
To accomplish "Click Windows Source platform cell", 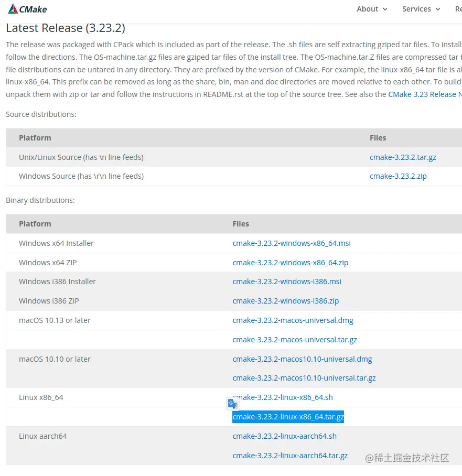I will tap(81, 176).
